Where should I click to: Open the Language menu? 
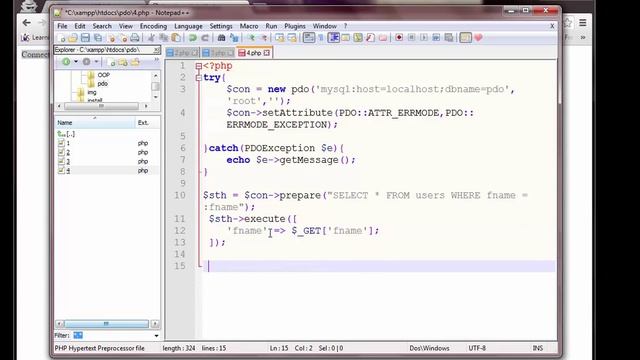(188, 26)
